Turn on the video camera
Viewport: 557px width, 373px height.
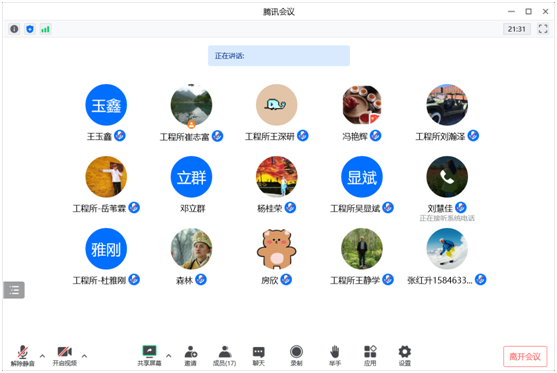click(x=65, y=356)
